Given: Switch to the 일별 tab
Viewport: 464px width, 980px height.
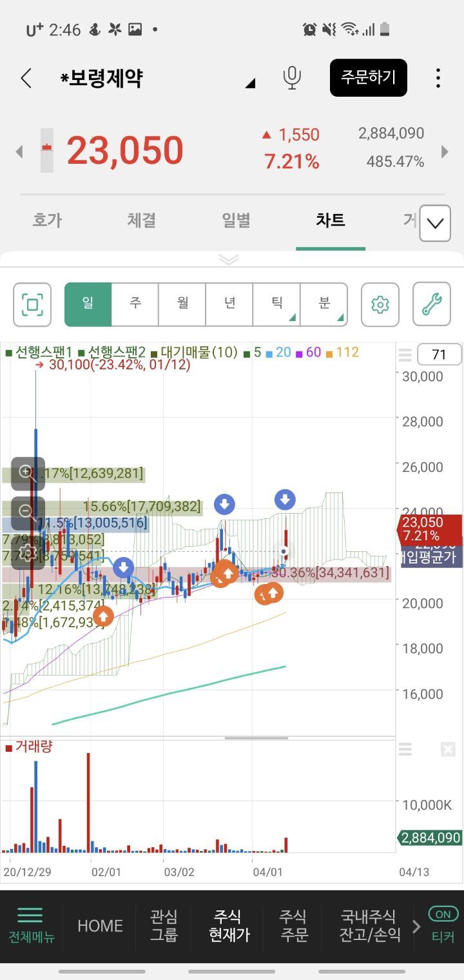Looking at the screenshot, I should [x=237, y=220].
